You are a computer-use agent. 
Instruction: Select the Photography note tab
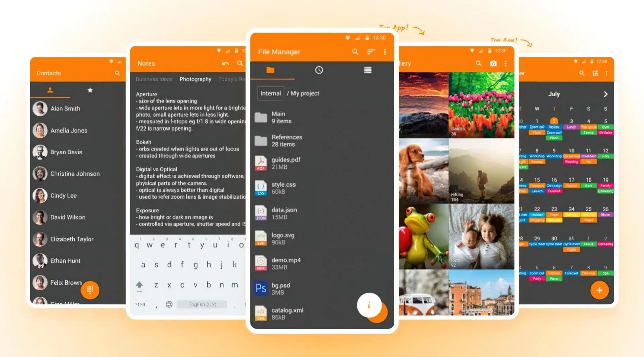[196, 79]
